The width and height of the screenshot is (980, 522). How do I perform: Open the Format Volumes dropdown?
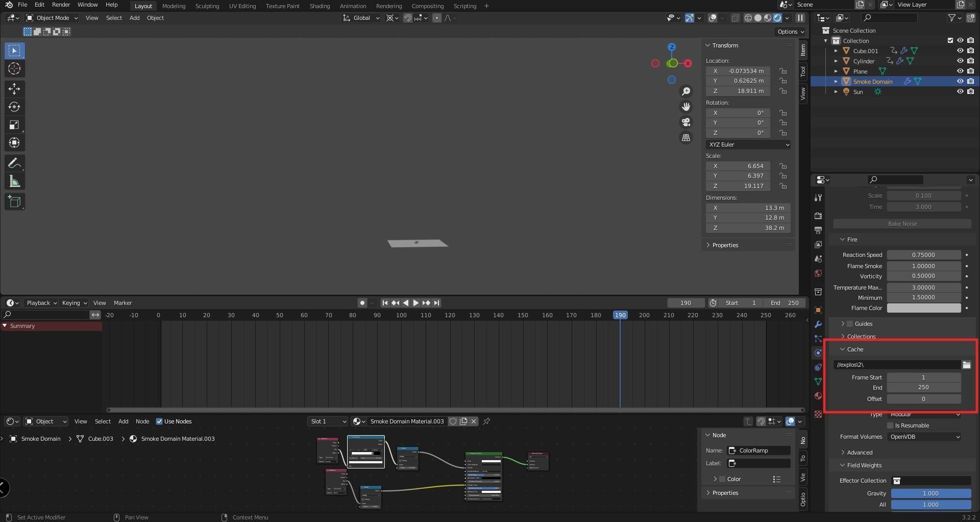pos(924,437)
